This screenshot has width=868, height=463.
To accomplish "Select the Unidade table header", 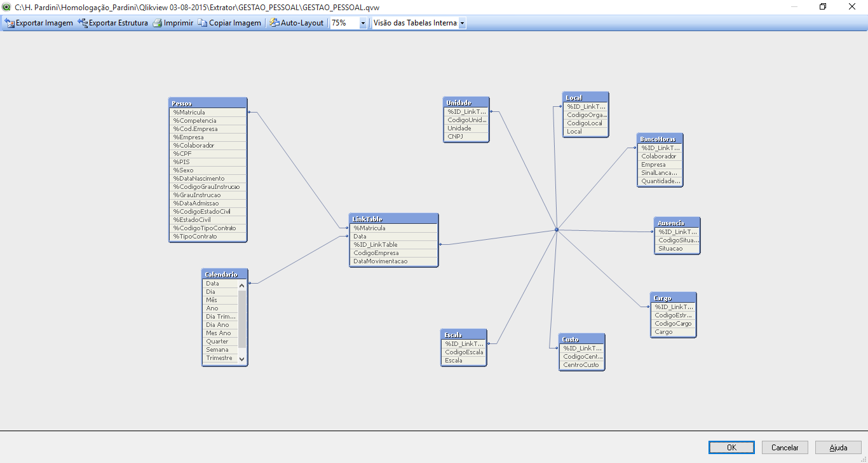I will 466,102.
